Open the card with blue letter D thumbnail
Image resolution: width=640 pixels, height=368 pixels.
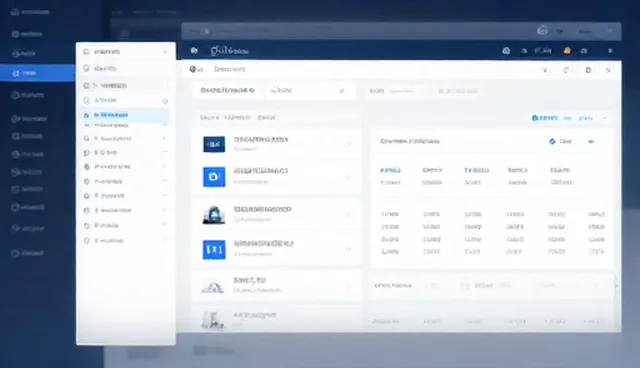[x=277, y=177]
